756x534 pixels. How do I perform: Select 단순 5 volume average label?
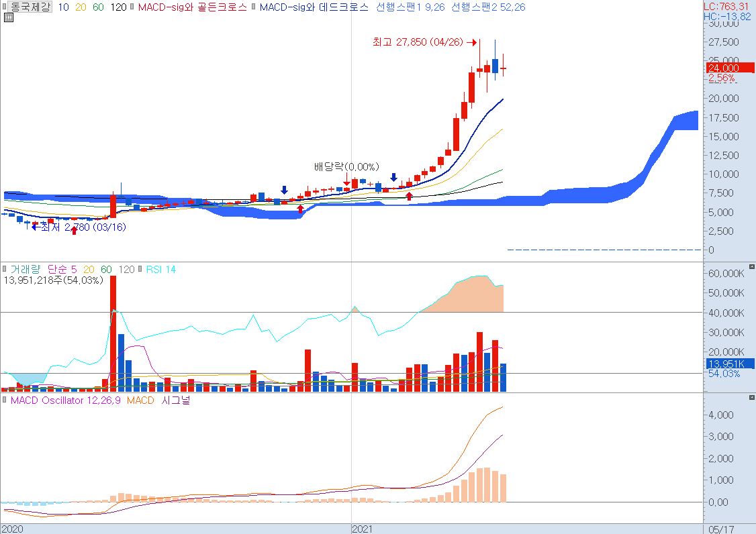click(x=62, y=270)
